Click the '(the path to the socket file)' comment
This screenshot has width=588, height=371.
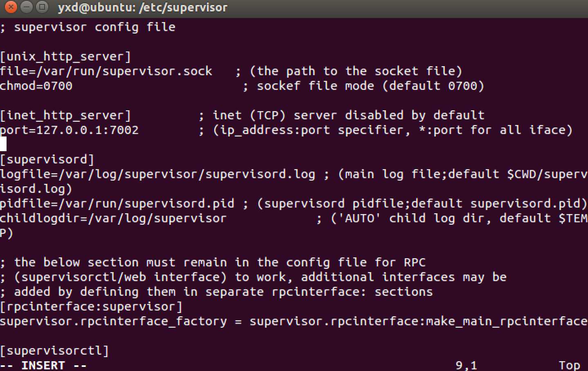pyautogui.click(x=356, y=71)
